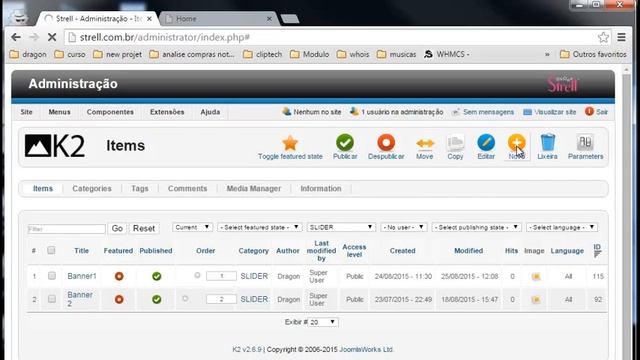This screenshot has height=360, width=640.
Task: Sort by the Modified column header
Action: point(469,251)
